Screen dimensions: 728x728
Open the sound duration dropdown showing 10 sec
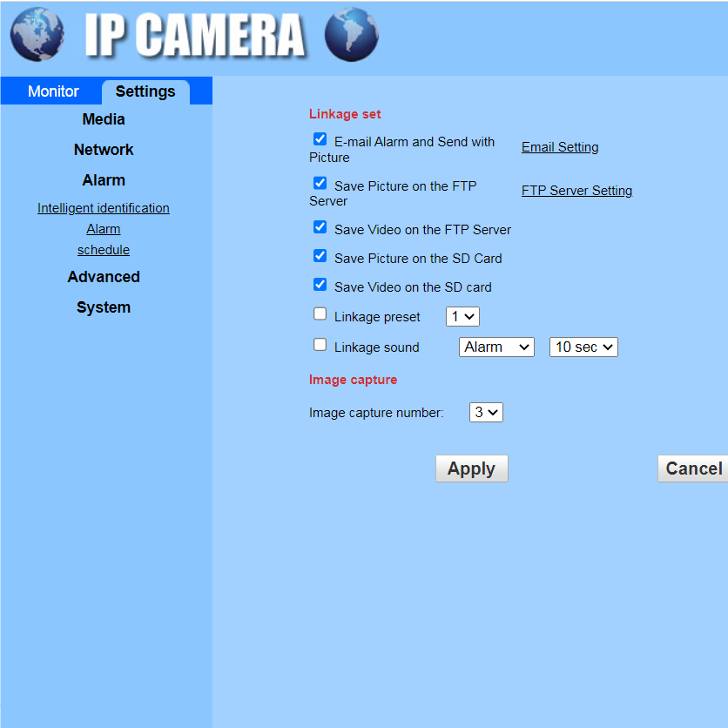(x=583, y=347)
